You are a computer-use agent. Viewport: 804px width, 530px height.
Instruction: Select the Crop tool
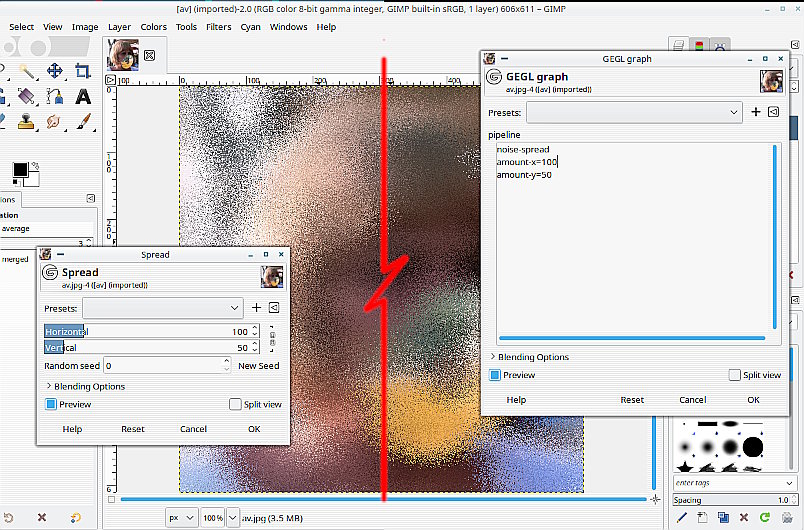tap(83, 71)
